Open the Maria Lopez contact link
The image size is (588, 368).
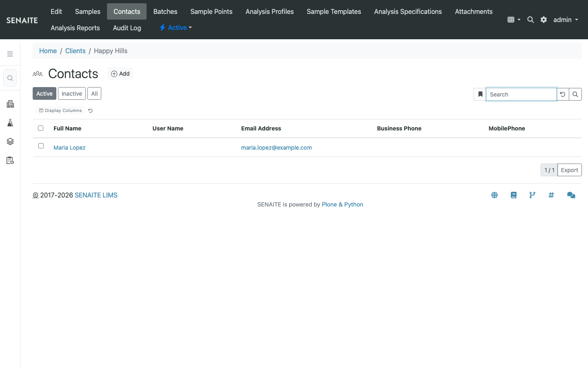69,148
